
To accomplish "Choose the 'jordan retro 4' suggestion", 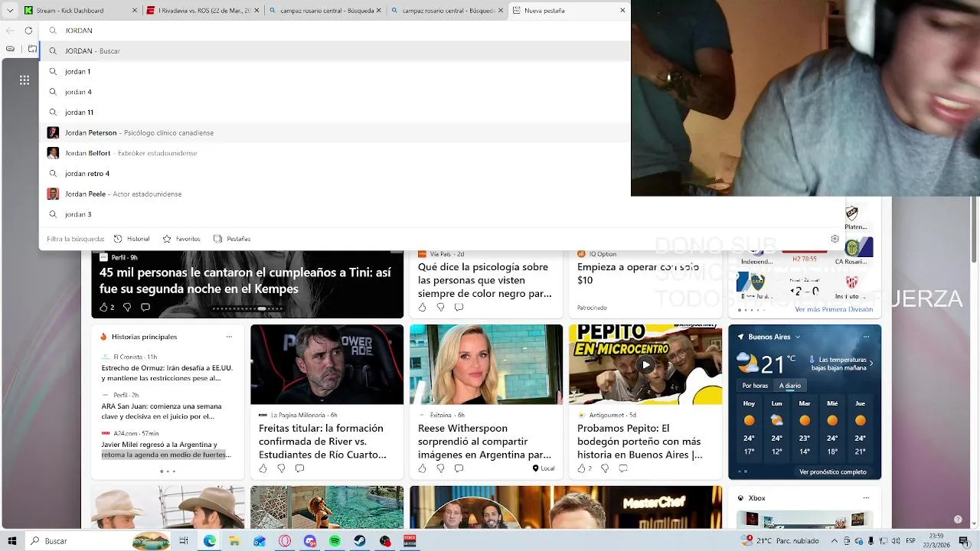I will coord(335,173).
